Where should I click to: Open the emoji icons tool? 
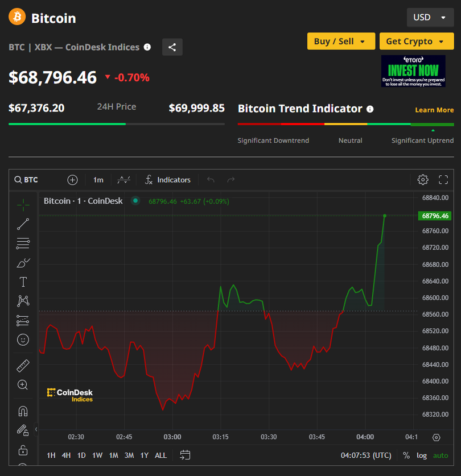(x=23, y=340)
